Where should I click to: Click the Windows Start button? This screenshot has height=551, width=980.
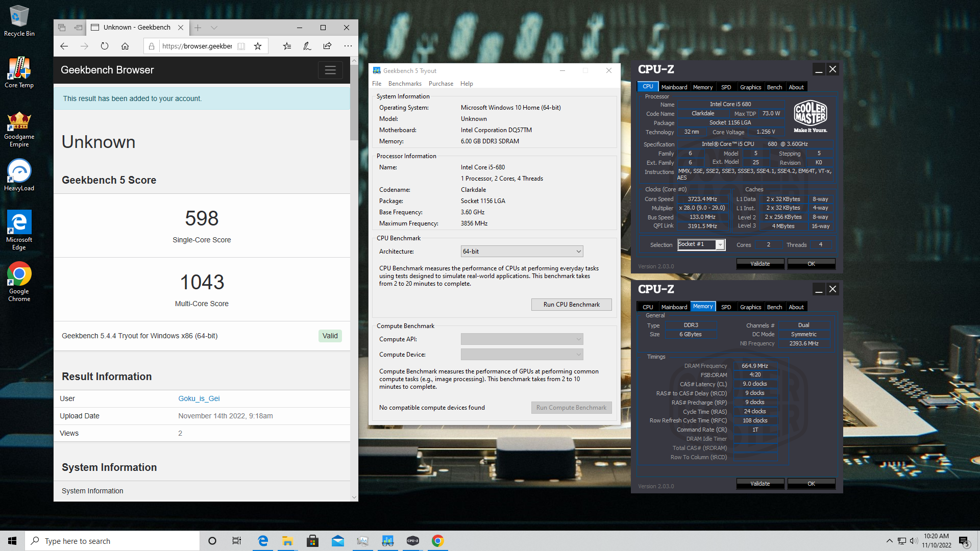click(12, 541)
